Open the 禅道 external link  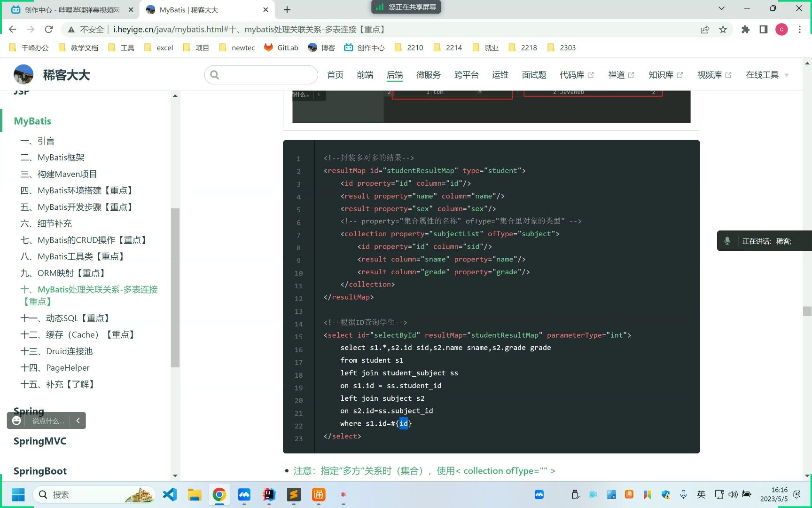[621, 75]
